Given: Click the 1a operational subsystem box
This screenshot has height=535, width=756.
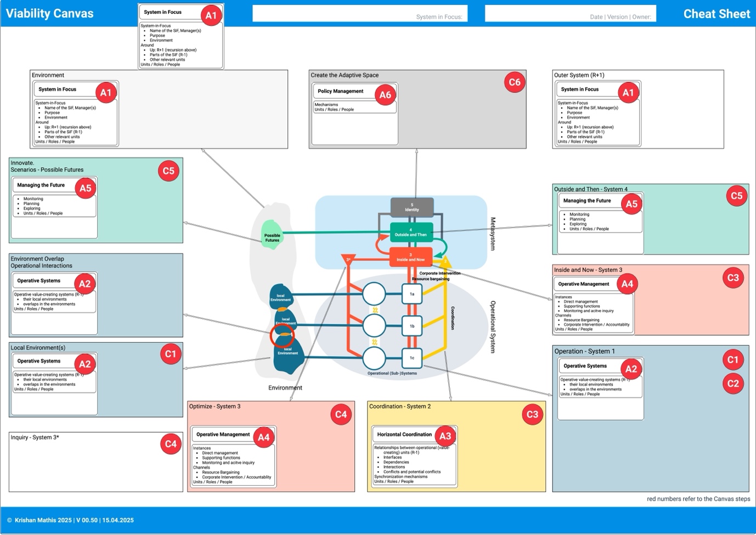Looking at the screenshot, I should pos(412,294).
